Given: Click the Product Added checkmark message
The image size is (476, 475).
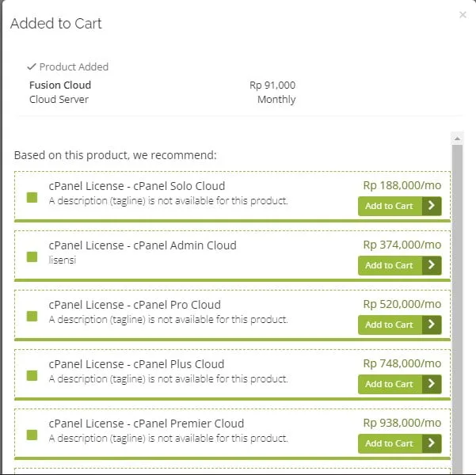Looking at the screenshot, I should (x=67, y=67).
